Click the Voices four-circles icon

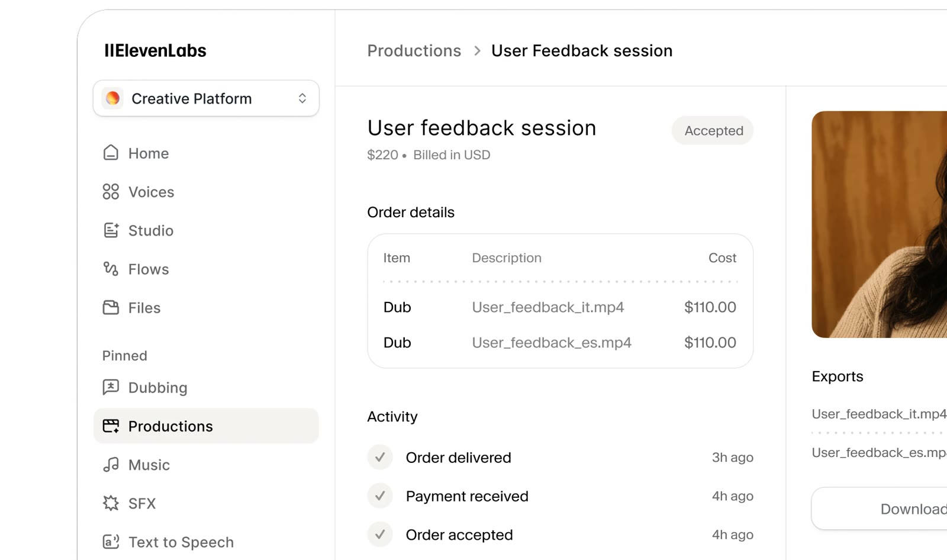[x=111, y=191]
